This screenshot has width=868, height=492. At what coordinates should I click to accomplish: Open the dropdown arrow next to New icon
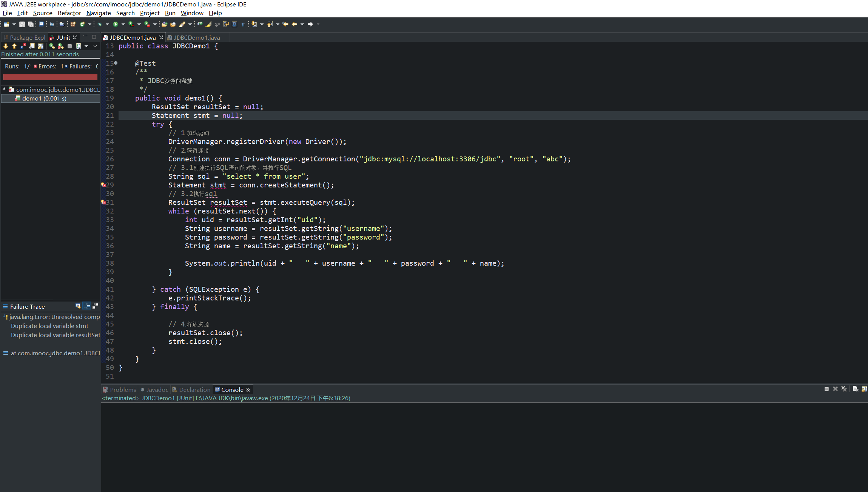[14, 24]
